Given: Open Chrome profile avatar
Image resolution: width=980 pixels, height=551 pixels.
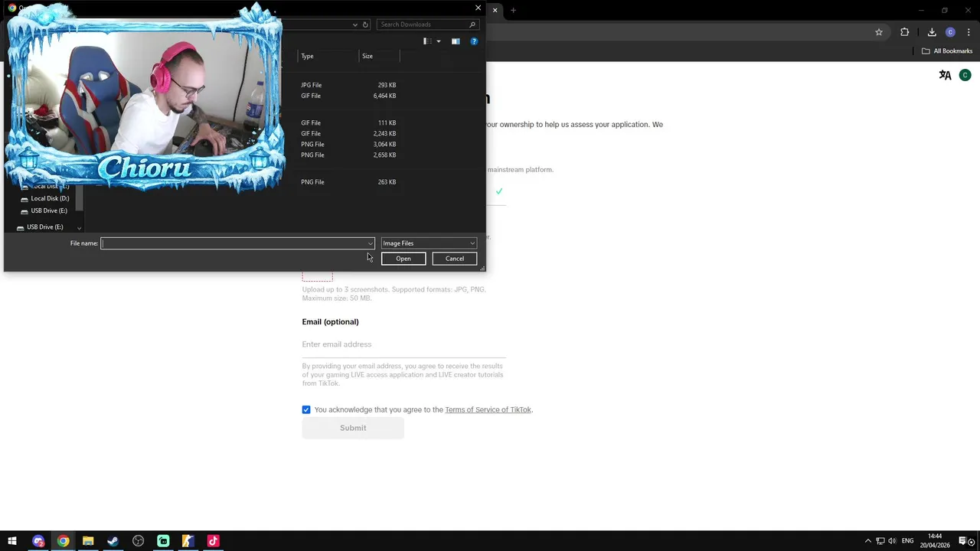Looking at the screenshot, I should pyautogui.click(x=950, y=32).
